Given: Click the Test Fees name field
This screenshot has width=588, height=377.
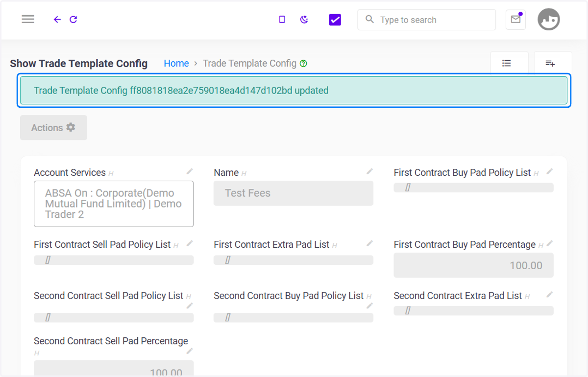Looking at the screenshot, I should point(294,193).
